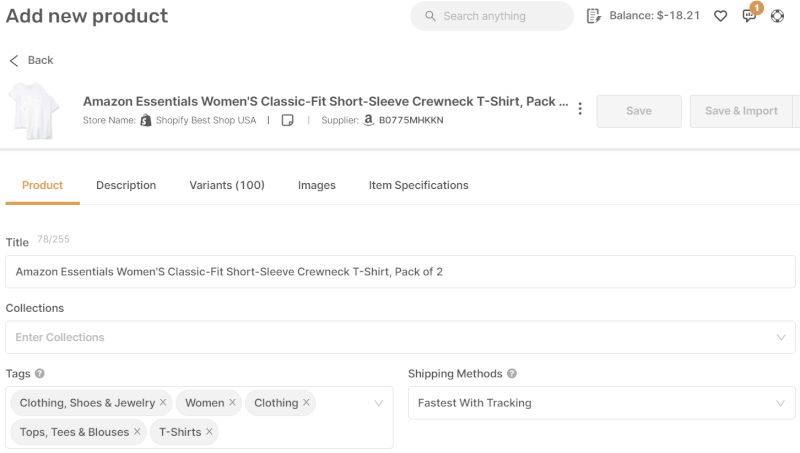Click the Tags help question mark icon
This screenshot has width=800, height=453.
click(x=40, y=374)
